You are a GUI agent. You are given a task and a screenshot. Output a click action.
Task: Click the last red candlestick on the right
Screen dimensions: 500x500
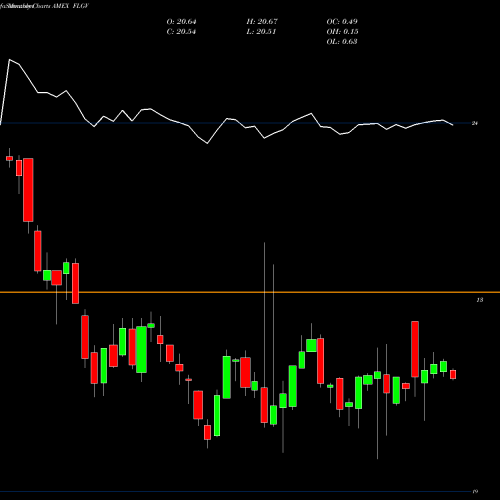[453, 374]
